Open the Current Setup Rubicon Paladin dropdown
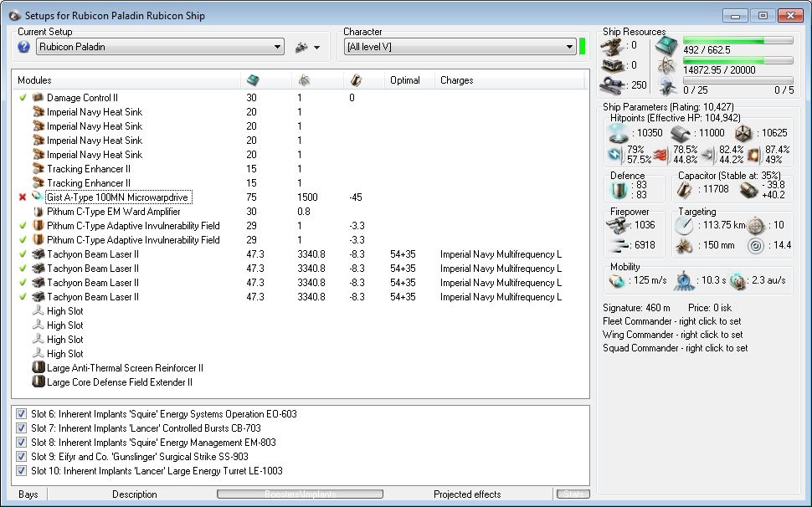812x507 pixels. [x=160, y=47]
